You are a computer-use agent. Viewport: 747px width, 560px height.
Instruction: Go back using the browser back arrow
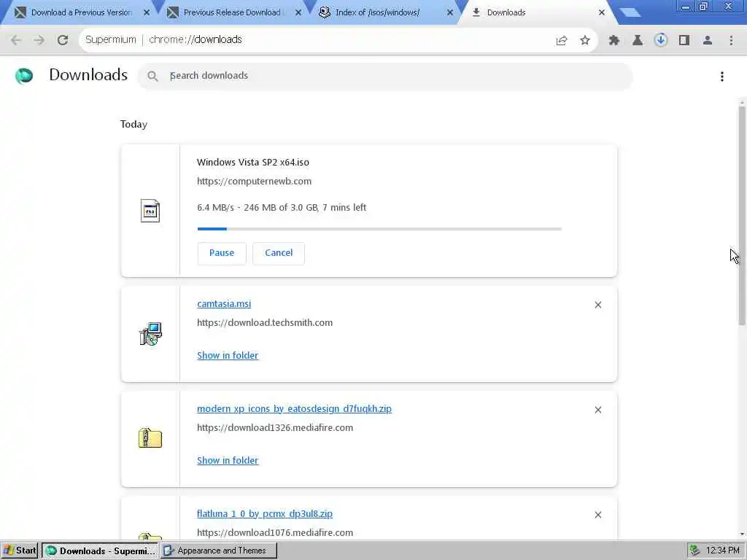[x=16, y=40]
